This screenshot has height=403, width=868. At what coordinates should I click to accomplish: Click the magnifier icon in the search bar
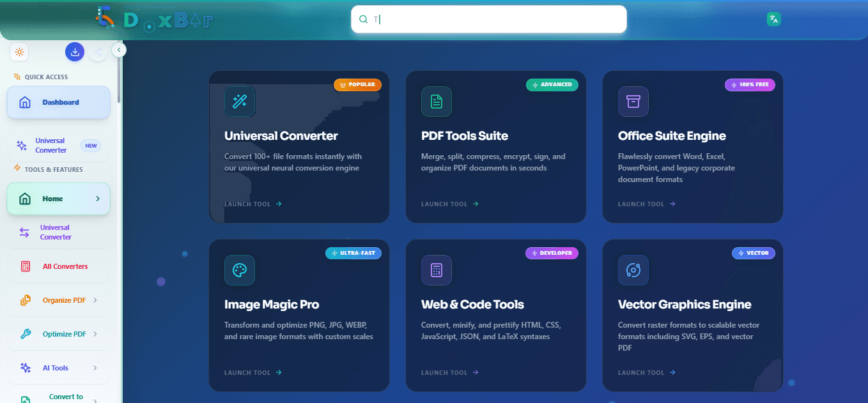pyautogui.click(x=363, y=19)
